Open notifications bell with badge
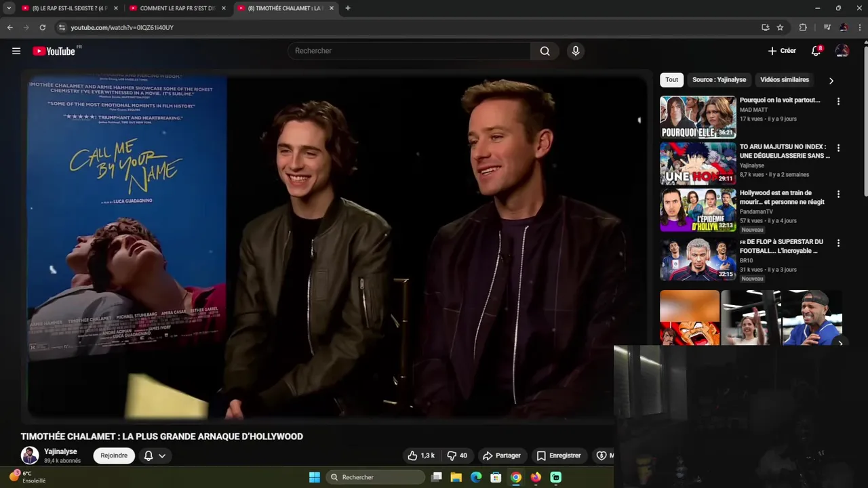 coord(816,51)
